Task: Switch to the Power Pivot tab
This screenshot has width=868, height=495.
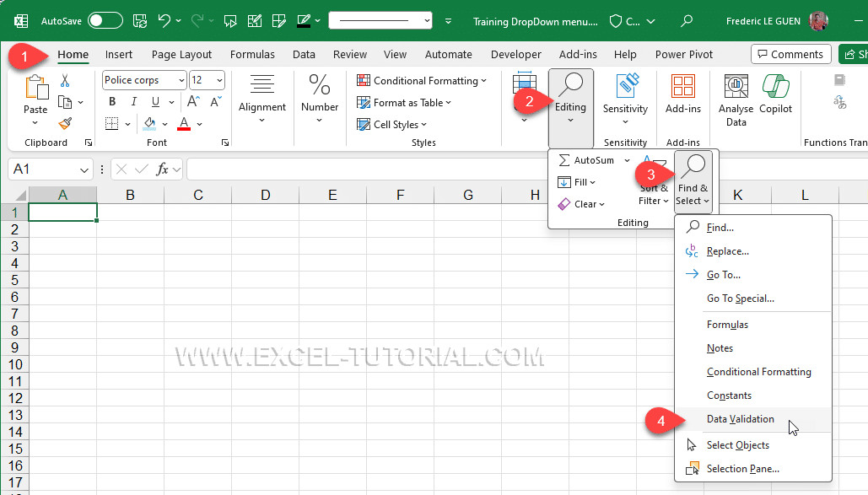Action: click(x=683, y=54)
